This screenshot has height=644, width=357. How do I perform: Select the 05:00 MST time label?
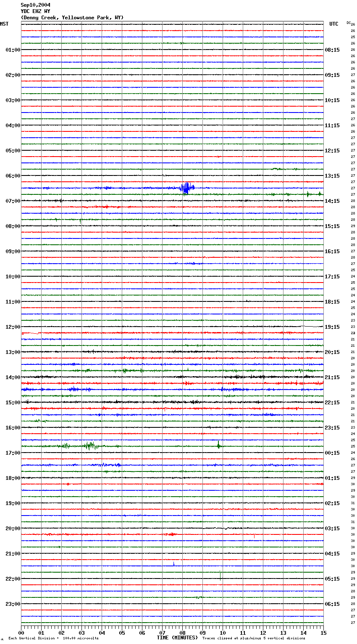coord(13,151)
